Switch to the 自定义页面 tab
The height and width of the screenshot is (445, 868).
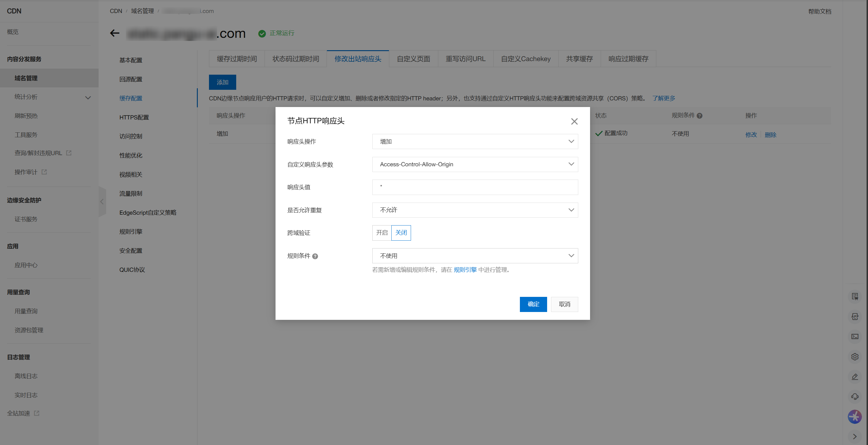click(x=413, y=59)
